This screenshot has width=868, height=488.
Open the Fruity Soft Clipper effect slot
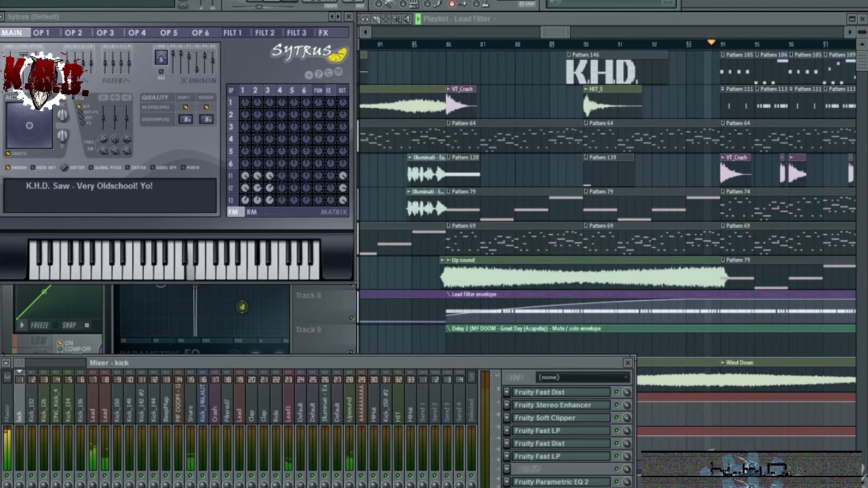pyautogui.click(x=561, y=418)
